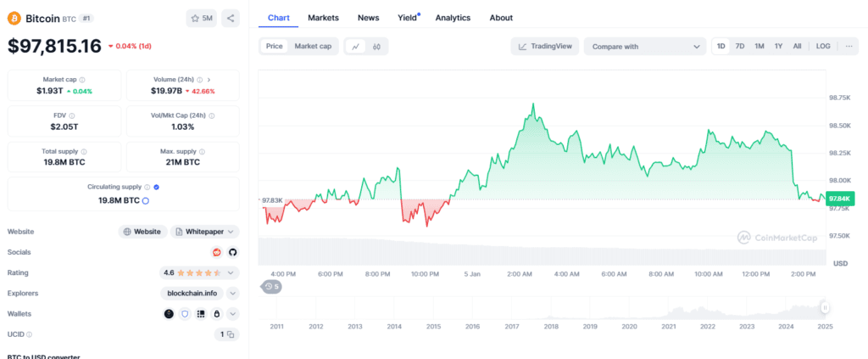Click Total supply info icon
Viewport: 868px width, 359px height.
84,151
